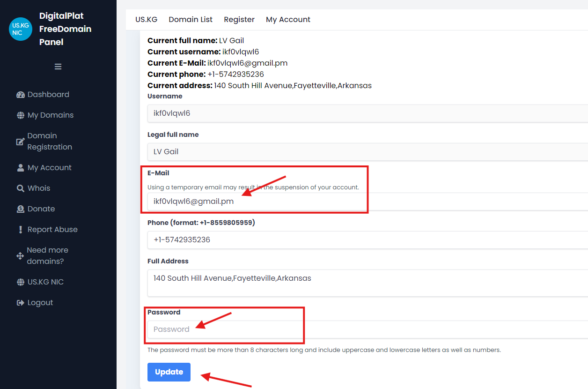Viewport: 588px width, 389px height.
Task: Open Domain List in top navigation
Action: coord(191,20)
